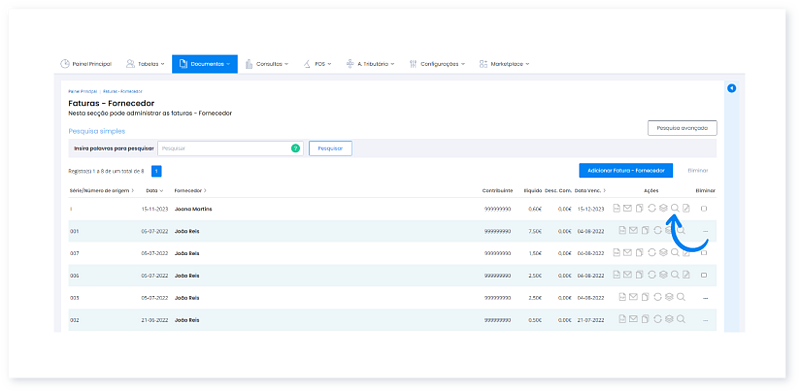Click Adicionar Fatura - Fornecedor button
800x392 pixels.
tap(626, 170)
